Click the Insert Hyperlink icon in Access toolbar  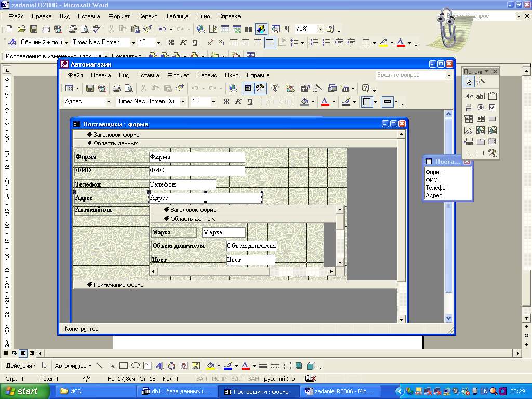coord(233,88)
